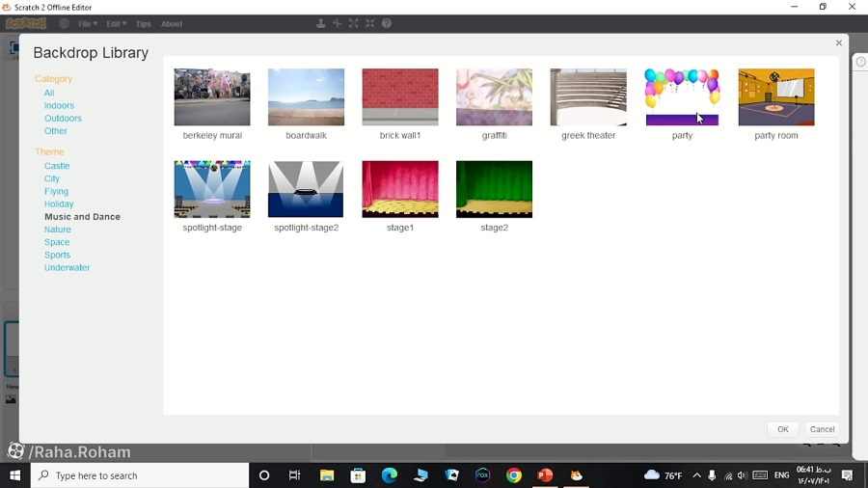Select the Duplicate stamp tool
The height and width of the screenshot is (488, 868).
pyautogui.click(x=320, y=23)
